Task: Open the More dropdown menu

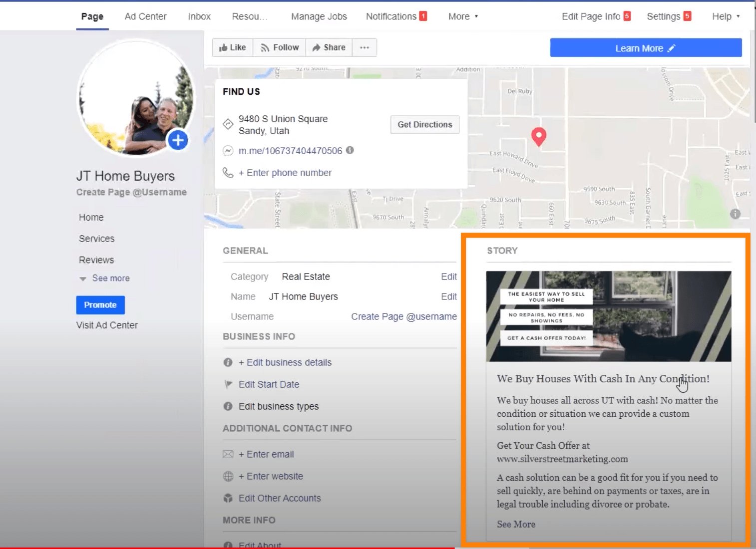Action: coord(463,16)
